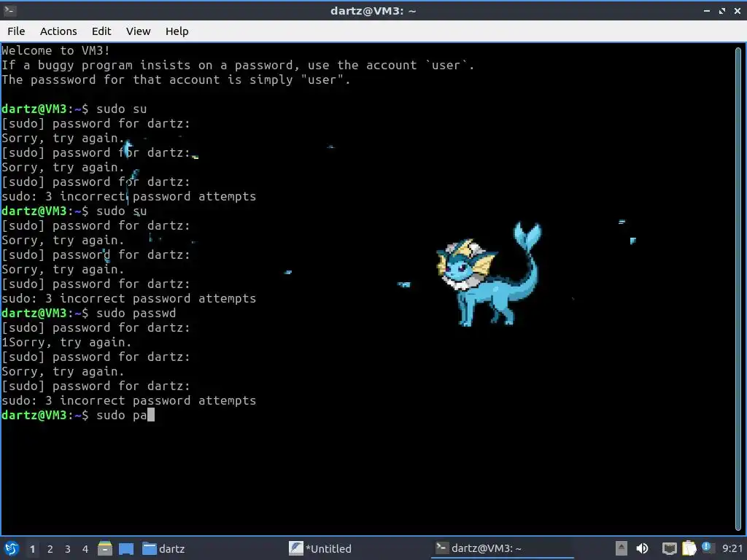Launch the file manager from panel
Screen dimensions: 747x560
pyautogui.click(x=105, y=548)
